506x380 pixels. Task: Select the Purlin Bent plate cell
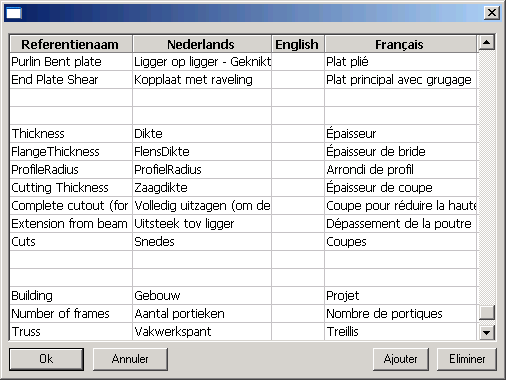click(x=71, y=62)
